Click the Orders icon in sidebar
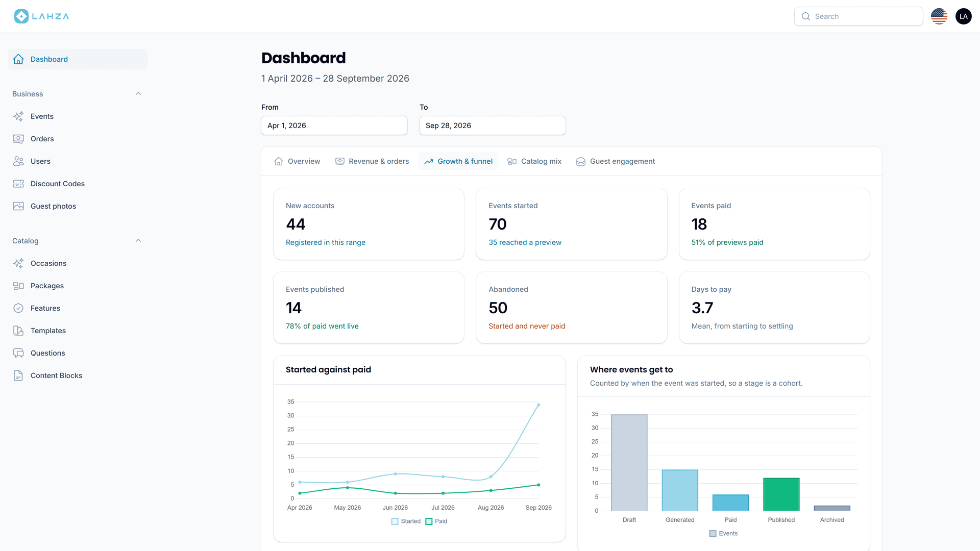This screenshot has width=980, height=551. click(x=18, y=139)
